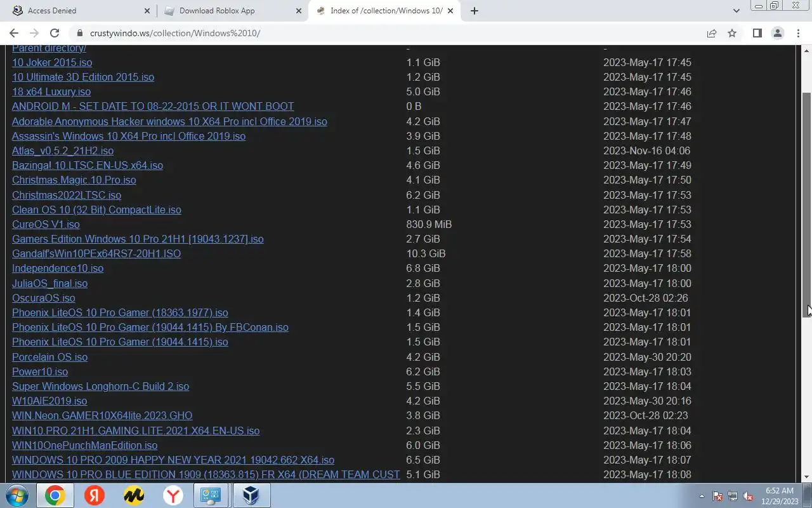Viewport: 812px width, 508px height.
Task: Open Assassin's Windows 10 X64 Pro link
Action: click(129, 136)
